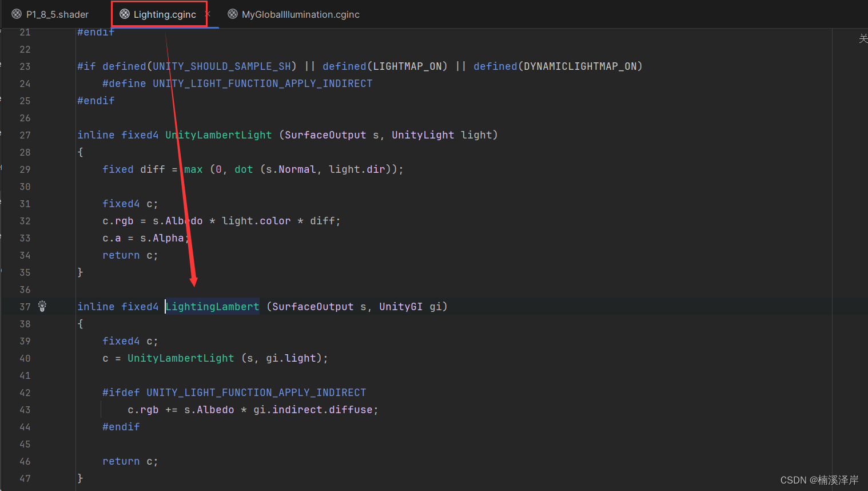Click the line number 27 in the gutter
868x491 pixels.
pos(25,135)
